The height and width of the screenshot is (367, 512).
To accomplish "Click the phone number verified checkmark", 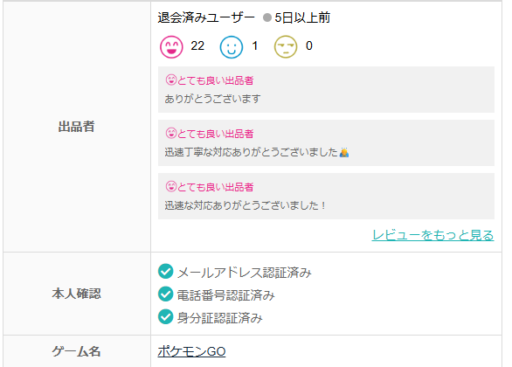I will pos(166,294).
